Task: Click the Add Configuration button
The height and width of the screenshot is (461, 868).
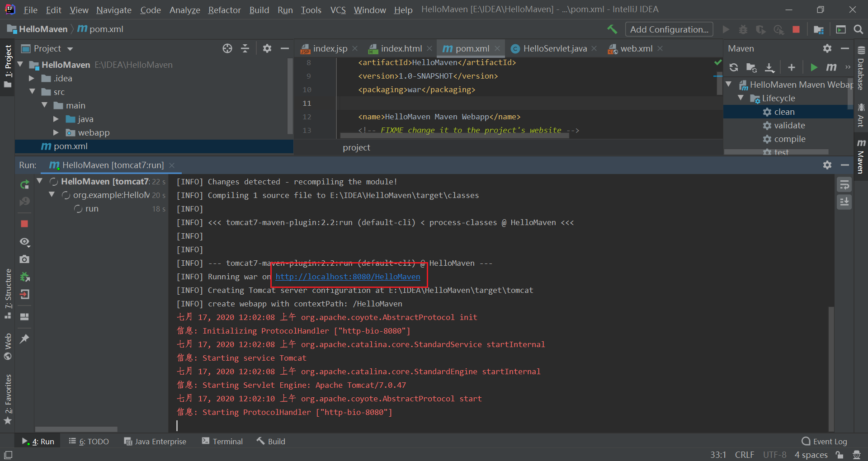Action: (x=669, y=29)
